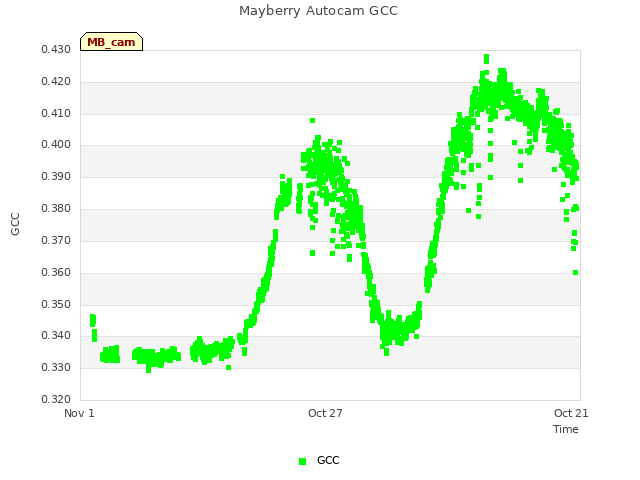The width and height of the screenshot is (640, 480).
Task: Click the 0.380 y-axis value
Action: (56, 209)
